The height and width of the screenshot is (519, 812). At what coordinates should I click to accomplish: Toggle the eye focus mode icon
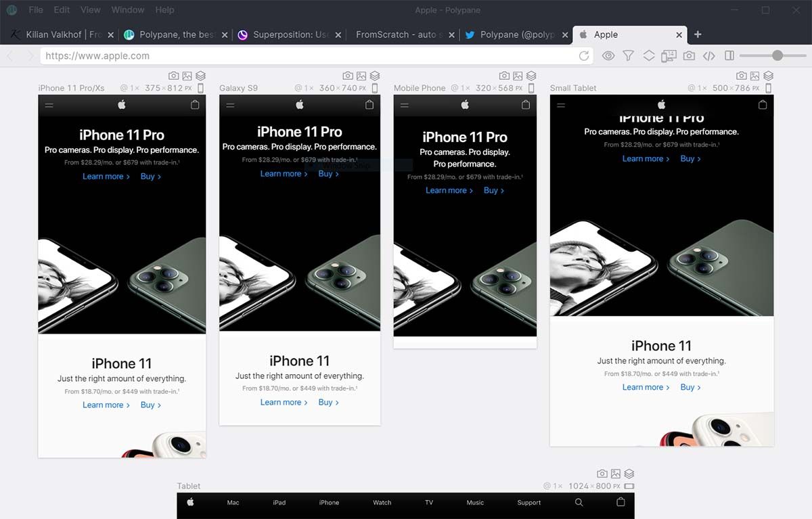[x=608, y=56]
